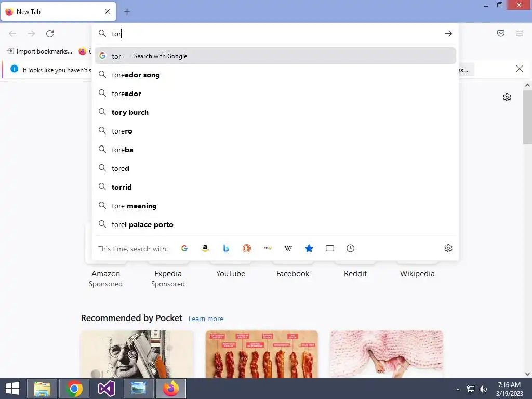
Task: Reload the current page
Action: (50, 34)
